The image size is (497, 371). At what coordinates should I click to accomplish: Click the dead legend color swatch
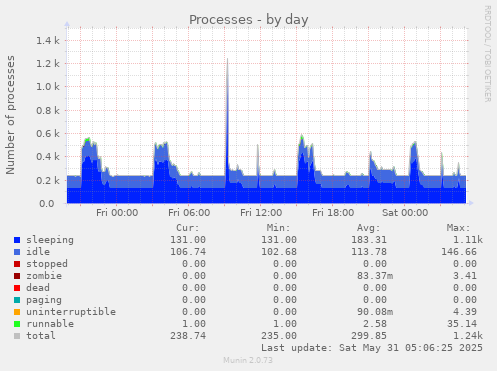tap(17, 288)
